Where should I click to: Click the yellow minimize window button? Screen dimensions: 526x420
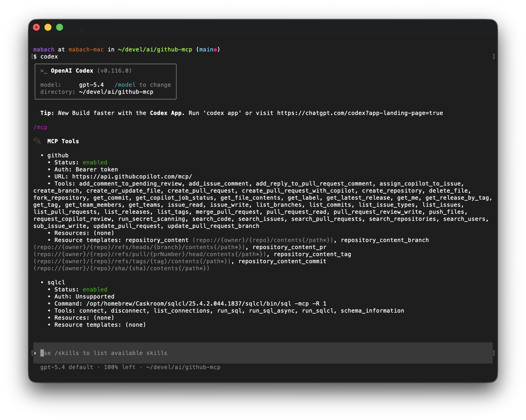click(48, 27)
